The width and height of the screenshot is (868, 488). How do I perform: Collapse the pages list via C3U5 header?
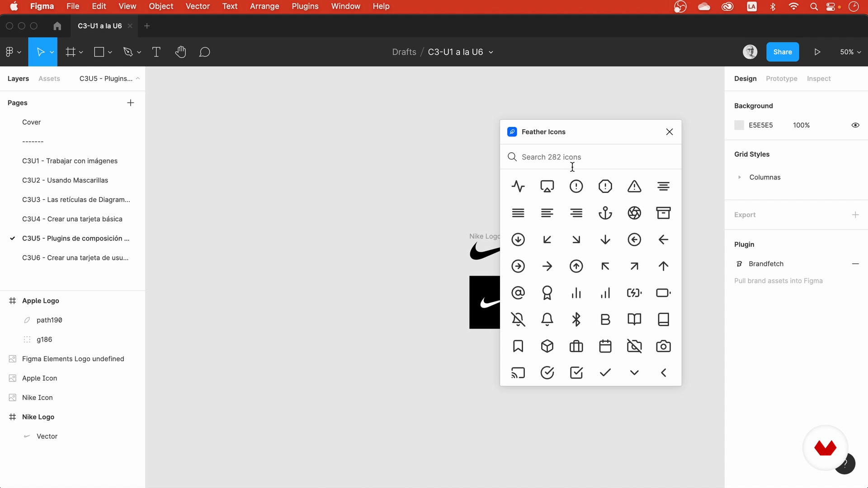[x=109, y=79]
